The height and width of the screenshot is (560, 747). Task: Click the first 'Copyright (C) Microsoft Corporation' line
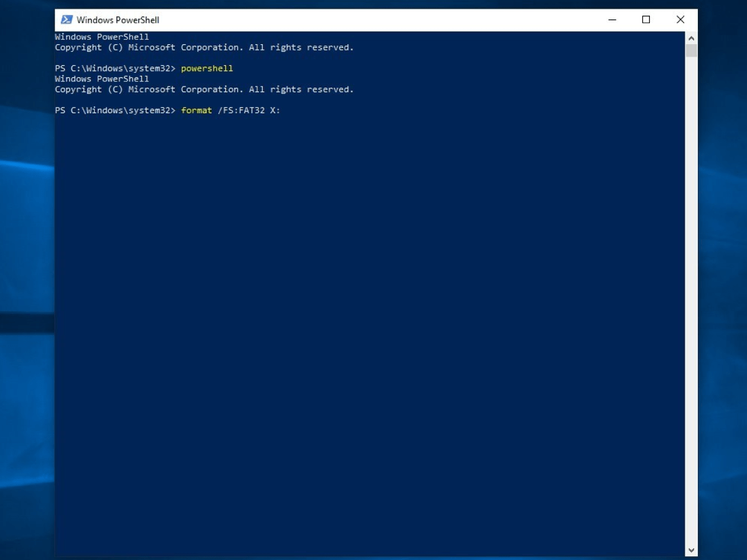click(204, 47)
